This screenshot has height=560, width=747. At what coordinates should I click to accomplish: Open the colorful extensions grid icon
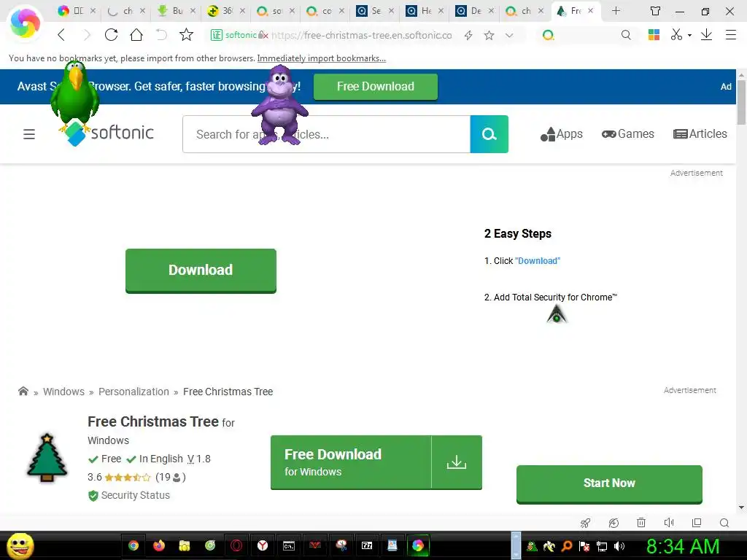tap(654, 35)
